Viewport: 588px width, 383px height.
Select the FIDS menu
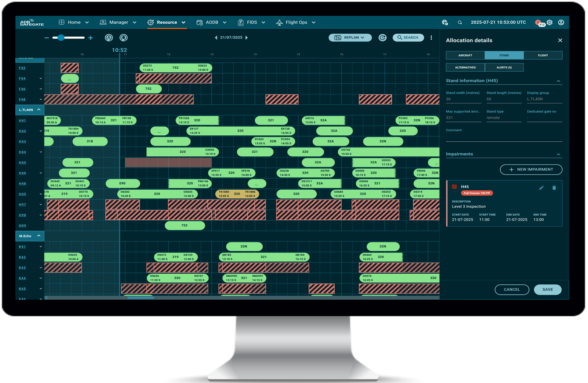pyautogui.click(x=251, y=22)
